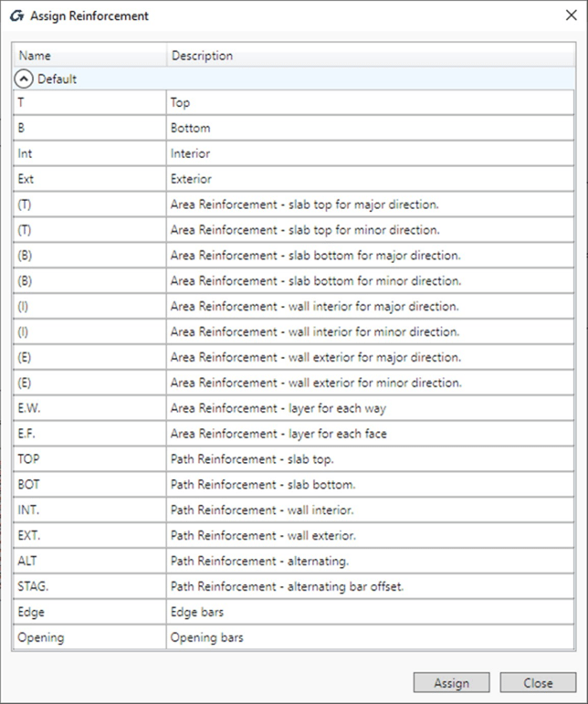Viewport: 588px width, 704px height.
Task: Select the E.F. layer for each face row
Action: click(292, 434)
